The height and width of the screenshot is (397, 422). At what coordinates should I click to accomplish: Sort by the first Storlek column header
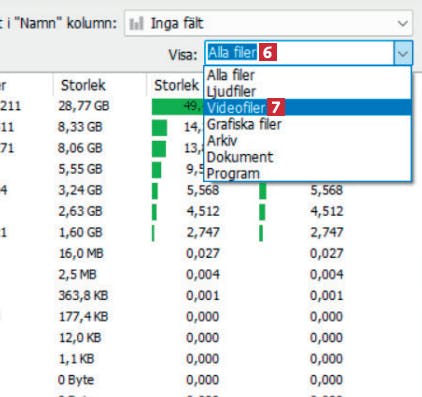83,85
